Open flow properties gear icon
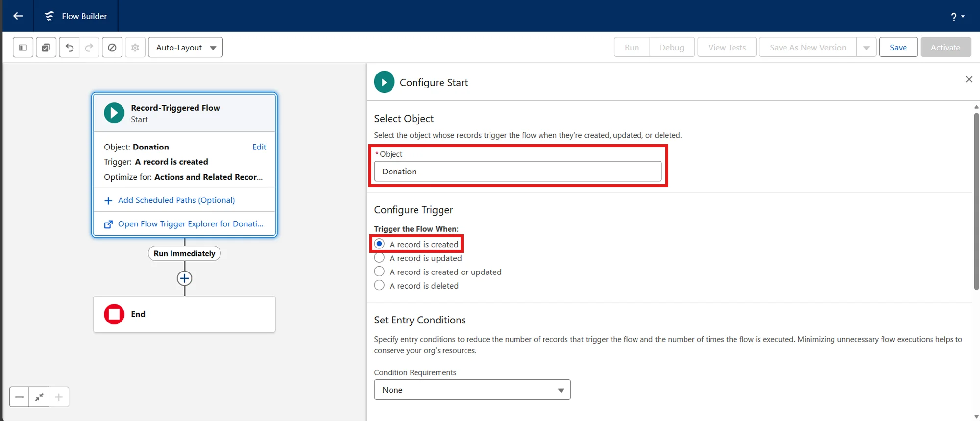This screenshot has height=421, width=980. [x=135, y=48]
